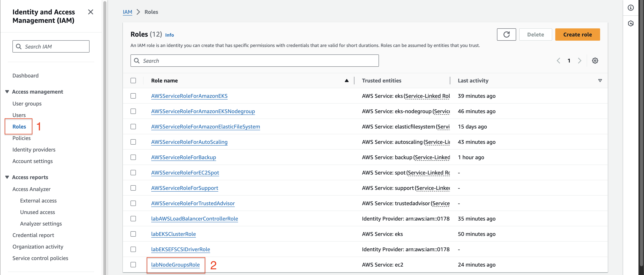Open Identity providers in sidebar
The width and height of the screenshot is (644, 275).
pos(34,150)
